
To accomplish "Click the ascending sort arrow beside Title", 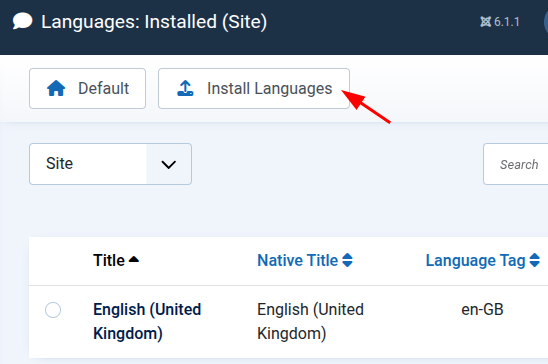I will coord(134,259).
